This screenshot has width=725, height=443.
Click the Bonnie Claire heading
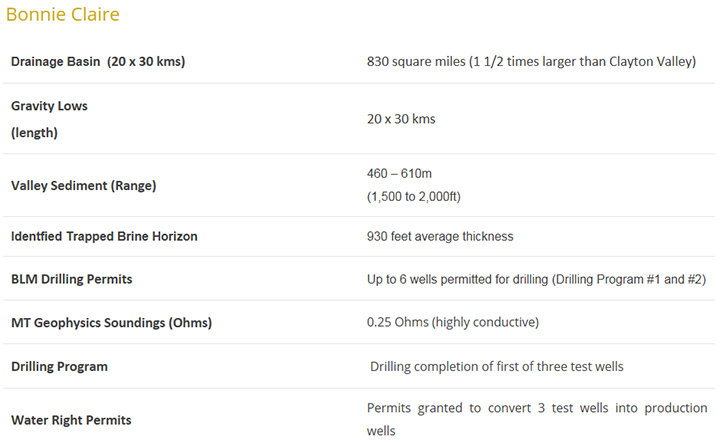(x=62, y=14)
